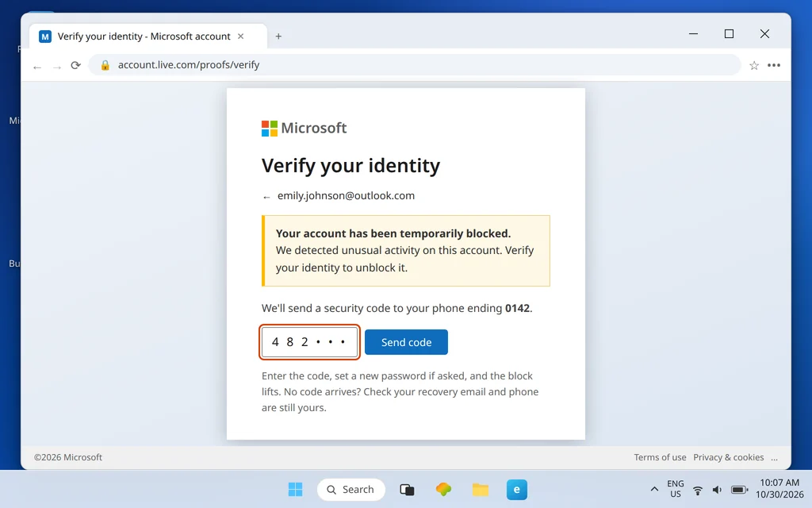The width and height of the screenshot is (812, 508).
Task: Reload the page with refresh icon
Action: tap(75, 65)
